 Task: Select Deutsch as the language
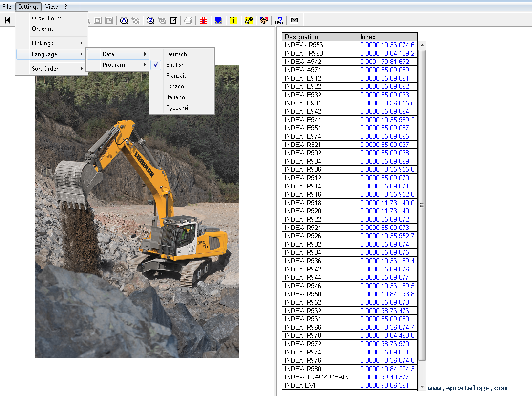[x=182, y=54]
